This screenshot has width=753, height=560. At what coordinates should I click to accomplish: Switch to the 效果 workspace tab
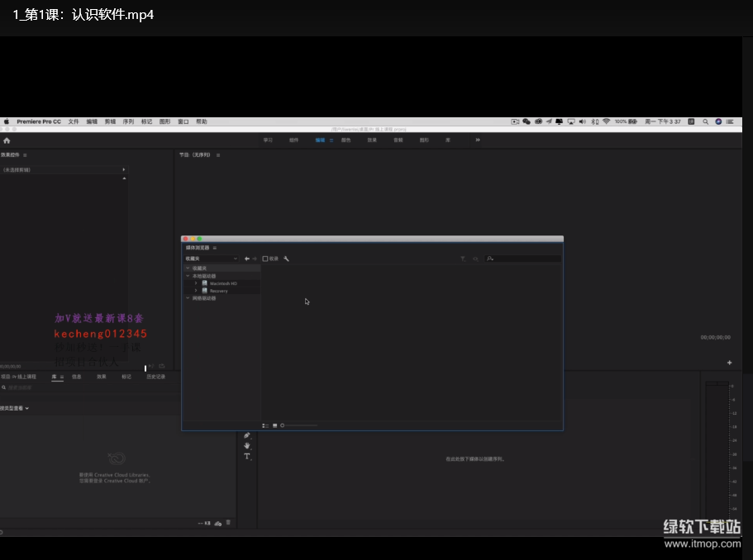coord(372,140)
